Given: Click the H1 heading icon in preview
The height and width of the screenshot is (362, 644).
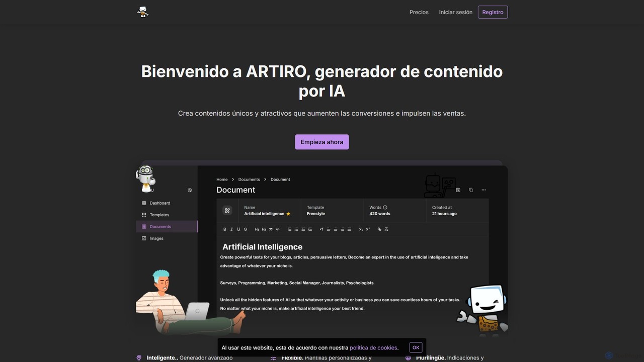Looking at the screenshot, I should [x=257, y=229].
